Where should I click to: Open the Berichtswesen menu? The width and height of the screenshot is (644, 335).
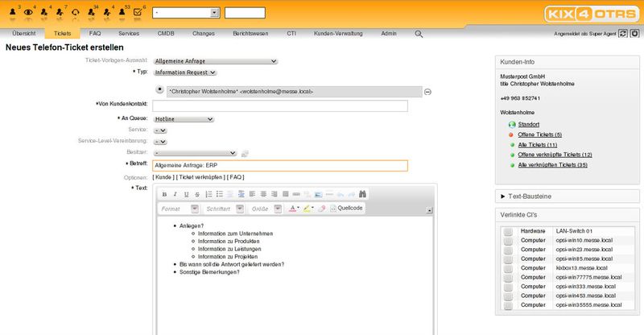click(x=250, y=34)
